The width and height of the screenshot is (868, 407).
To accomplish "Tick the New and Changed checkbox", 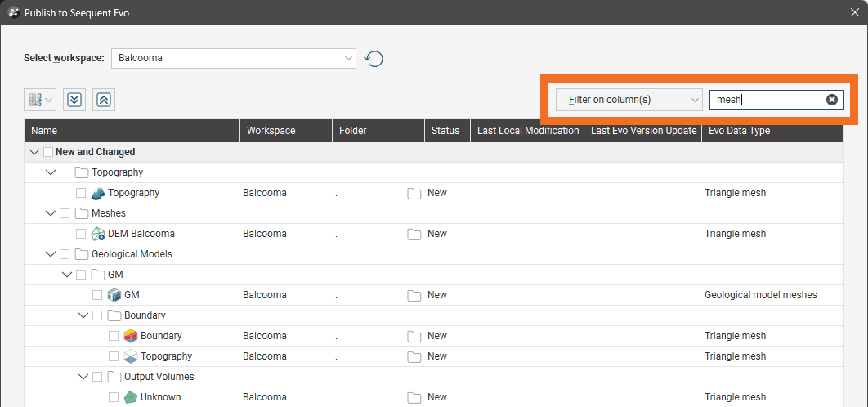I will pos(48,152).
